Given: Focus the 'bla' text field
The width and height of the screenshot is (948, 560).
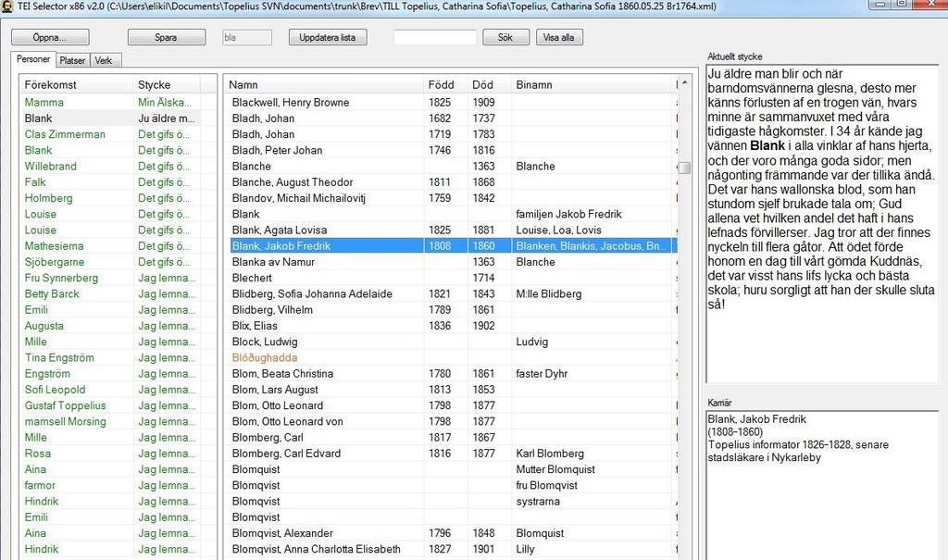Looking at the screenshot, I should tap(247, 38).
